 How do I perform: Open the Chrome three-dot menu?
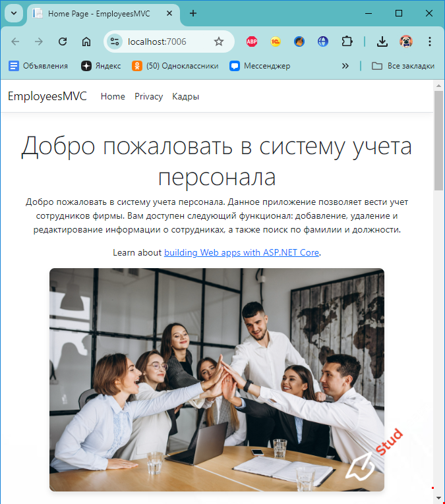(x=430, y=42)
